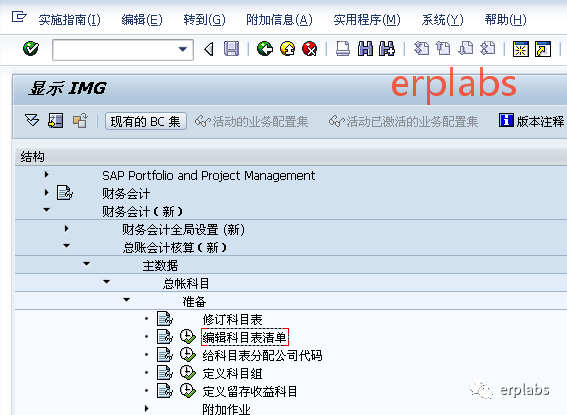This screenshot has width=567, height=415.
Task: Select 编辑科目表清单 tree entry
Action: pos(245,337)
